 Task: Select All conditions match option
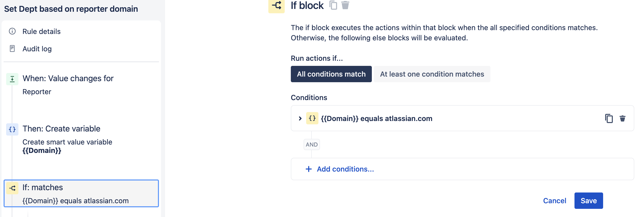[x=331, y=74]
